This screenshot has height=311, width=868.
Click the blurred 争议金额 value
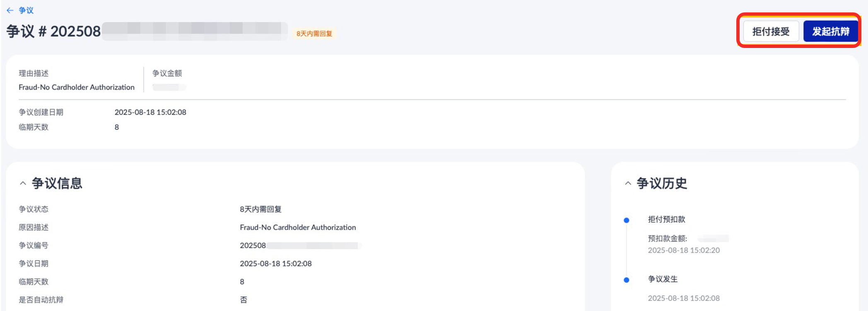(169, 87)
